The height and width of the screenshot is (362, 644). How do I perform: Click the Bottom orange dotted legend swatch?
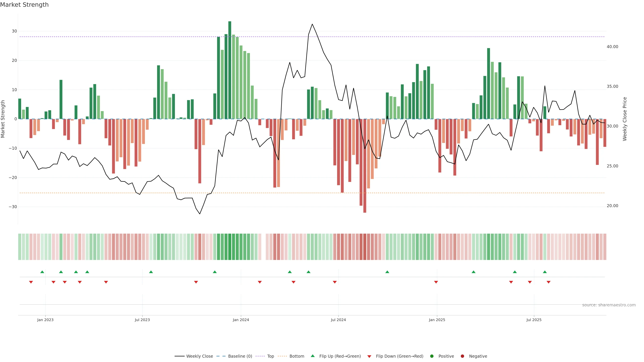point(282,356)
